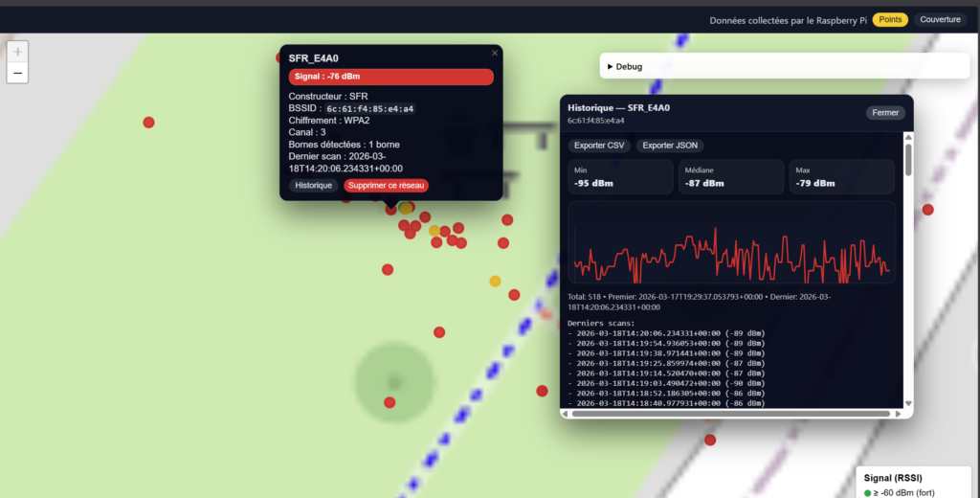Export history with Exporter CSV

tap(599, 146)
